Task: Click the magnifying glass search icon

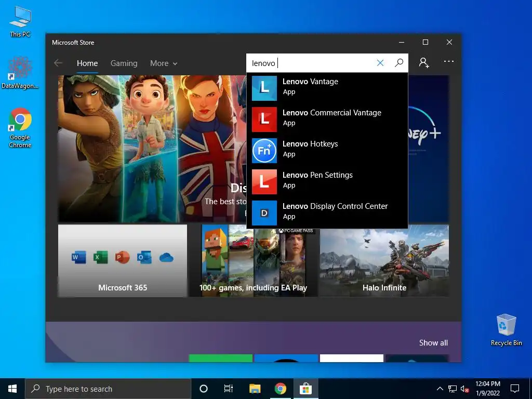Action: (399, 63)
